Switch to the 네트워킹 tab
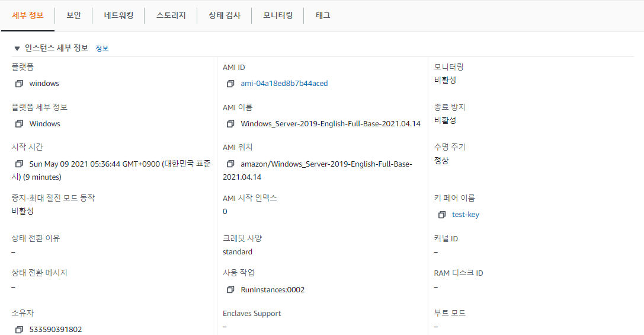Image resolution: width=644 pixels, height=335 pixels. pyautogui.click(x=118, y=15)
